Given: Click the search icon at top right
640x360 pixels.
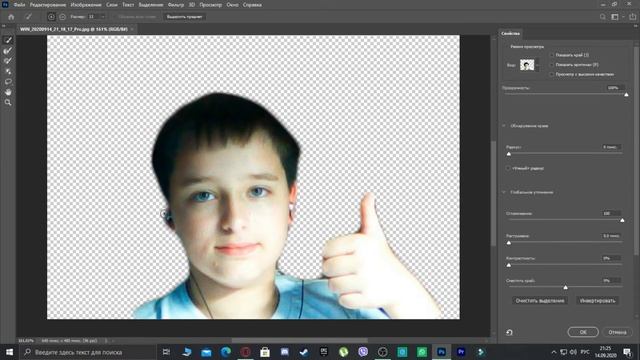Looking at the screenshot, I should [x=602, y=17].
